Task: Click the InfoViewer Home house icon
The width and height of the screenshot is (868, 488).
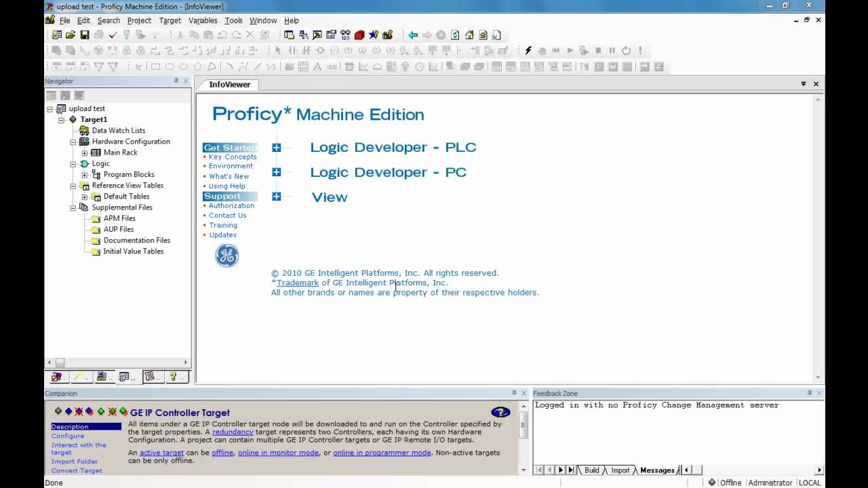Action: pyautogui.click(x=469, y=35)
